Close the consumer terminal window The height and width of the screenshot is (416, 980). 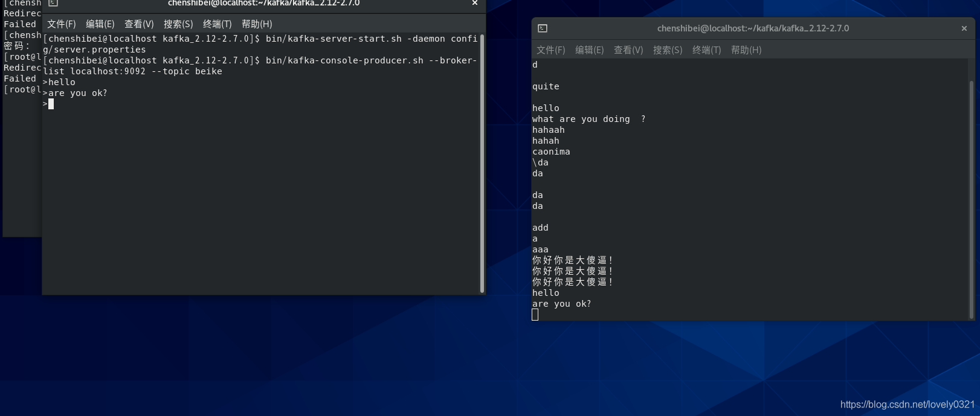click(x=964, y=28)
